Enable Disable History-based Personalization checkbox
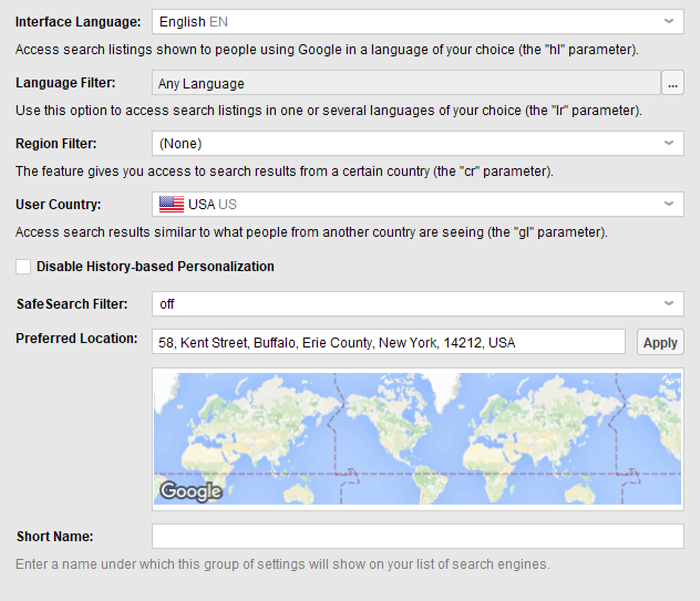700x601 pixels. coord(23,267)
